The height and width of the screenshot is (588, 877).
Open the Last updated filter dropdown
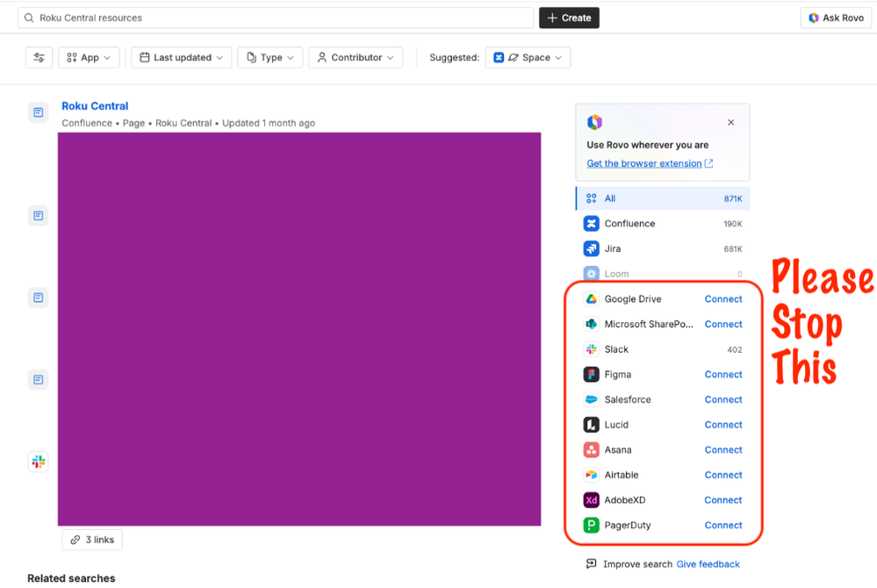(181, 58)
